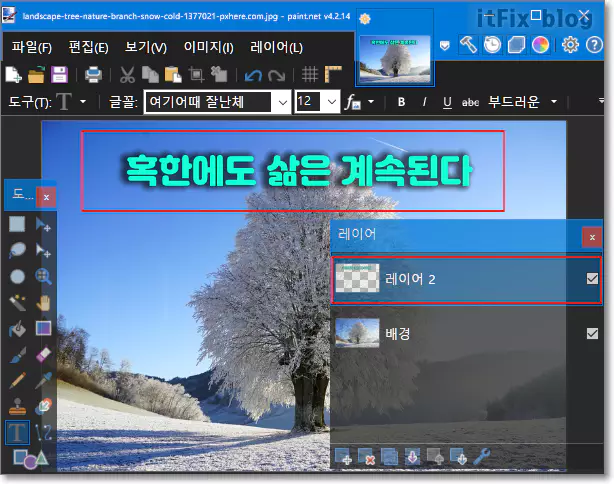Move layer down button
614x484 pixels.
459,457
